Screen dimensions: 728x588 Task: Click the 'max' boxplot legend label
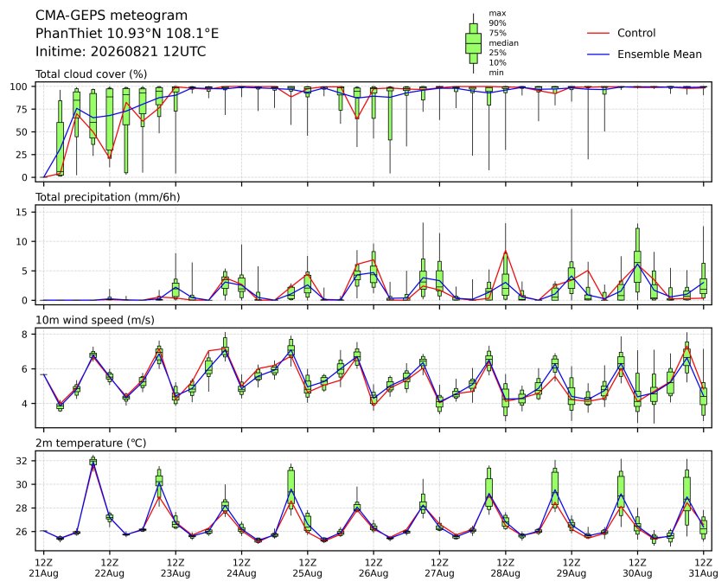497,14
